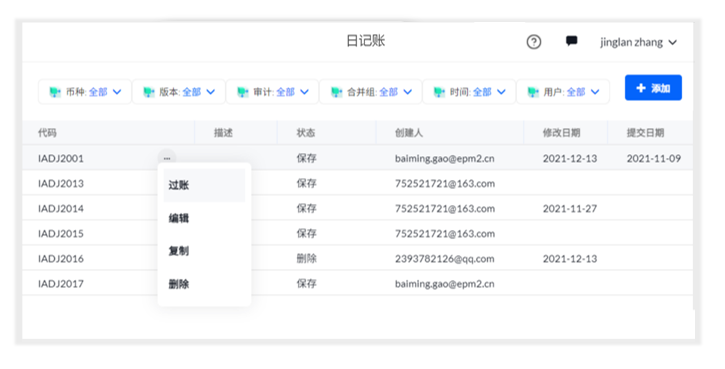Expand the 审计 filter chevron
Image resolution: width=725 pixels, height=369 pixels.
pos(304,92)
